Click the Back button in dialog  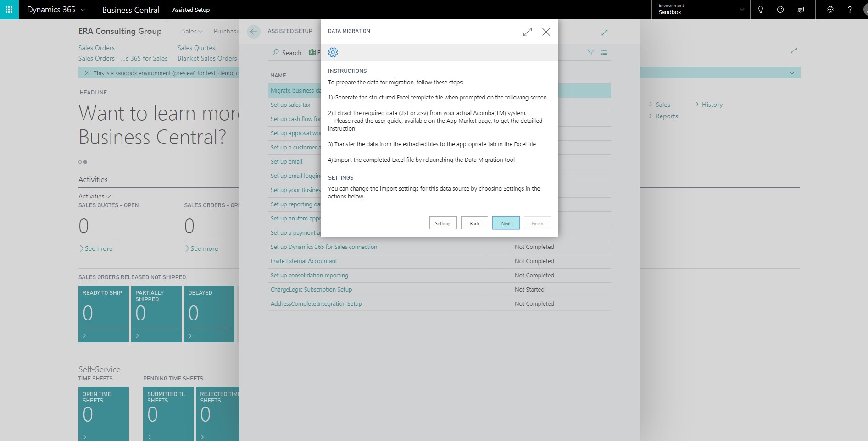coord(474,223)
